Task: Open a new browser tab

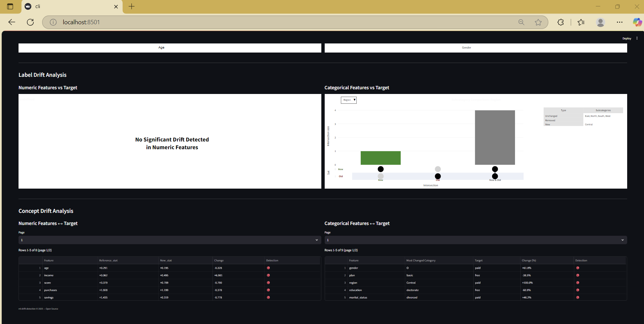Action: coord(132,6)
